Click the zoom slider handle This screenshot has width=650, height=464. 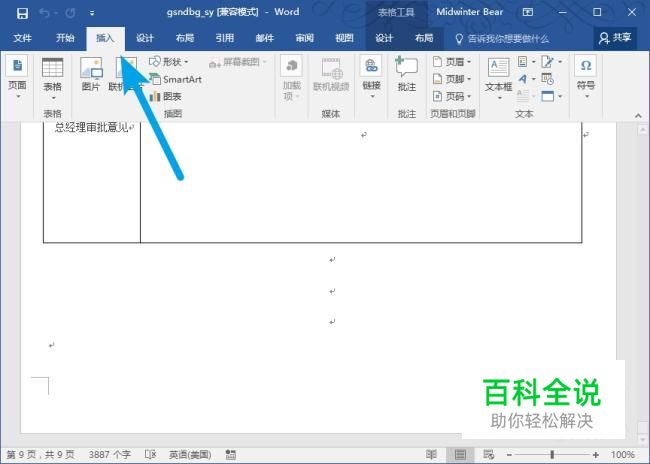[x=552, y=455]
